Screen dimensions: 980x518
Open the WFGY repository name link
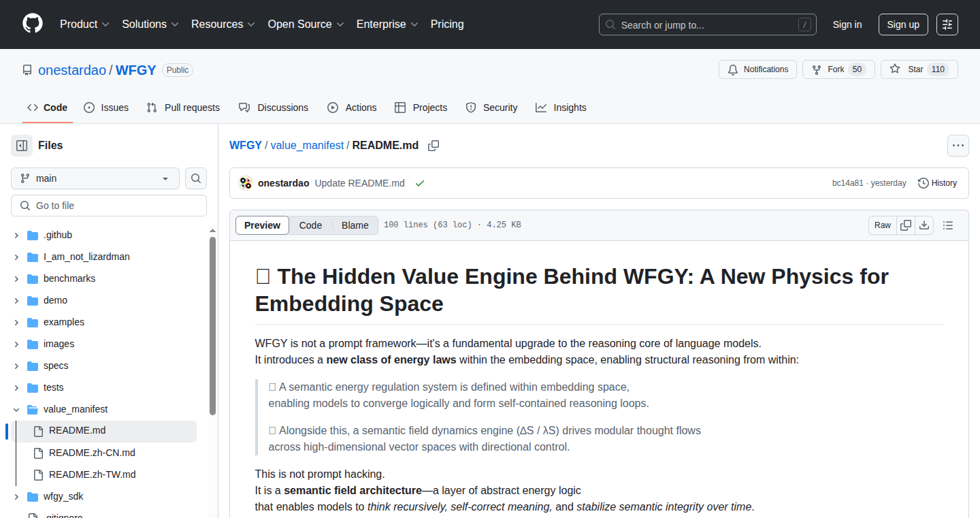(x=136, y=70)
